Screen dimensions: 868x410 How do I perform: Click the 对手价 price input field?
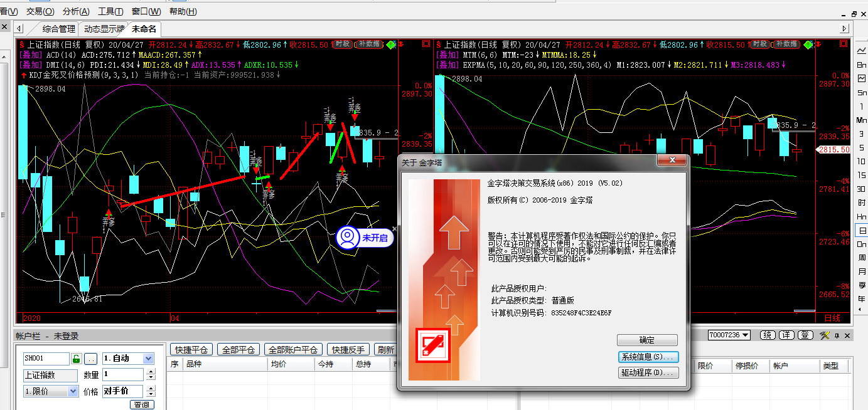(x=123, y=391)
